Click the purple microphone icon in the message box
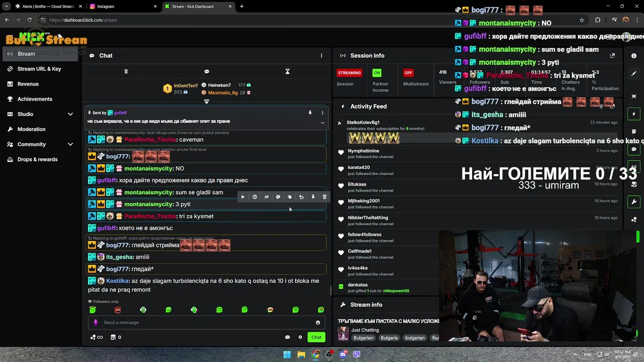Screen dimensions: 644x362 [96, 323]
